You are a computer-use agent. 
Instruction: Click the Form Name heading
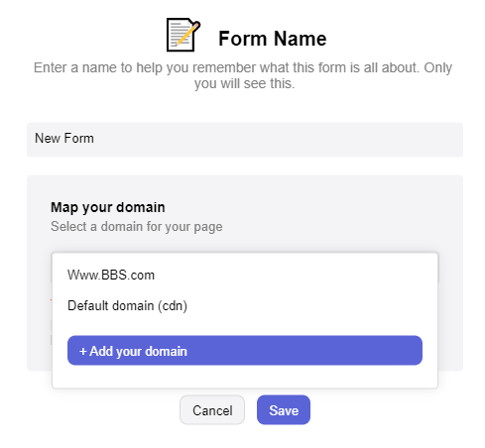273,39
